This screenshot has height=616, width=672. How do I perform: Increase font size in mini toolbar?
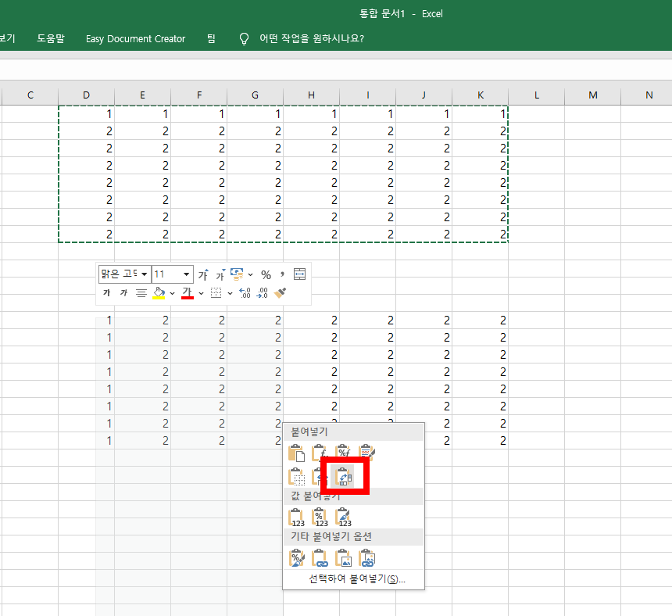coord(203,274)
